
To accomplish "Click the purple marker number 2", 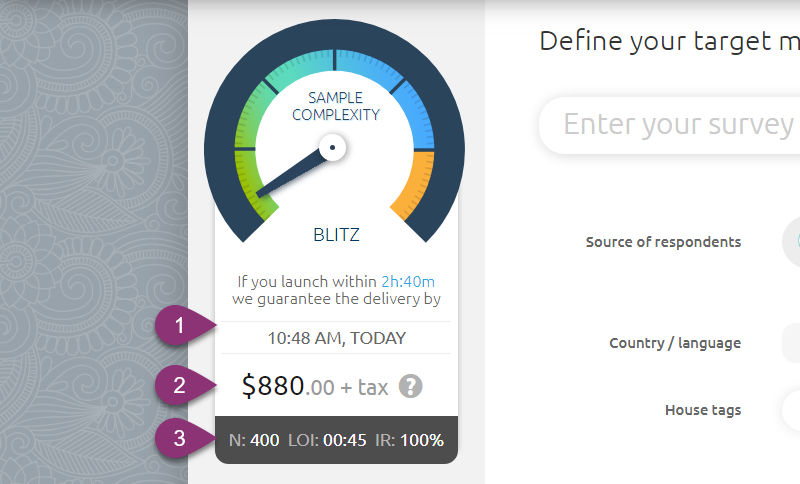I will [180, 385].
